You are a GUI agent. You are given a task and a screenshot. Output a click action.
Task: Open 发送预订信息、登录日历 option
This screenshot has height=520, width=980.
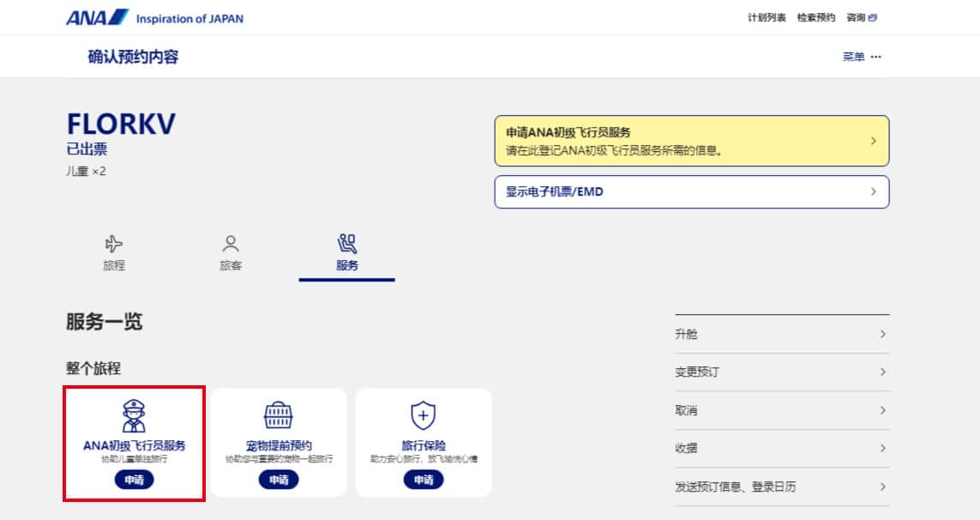tap(781, 487)
